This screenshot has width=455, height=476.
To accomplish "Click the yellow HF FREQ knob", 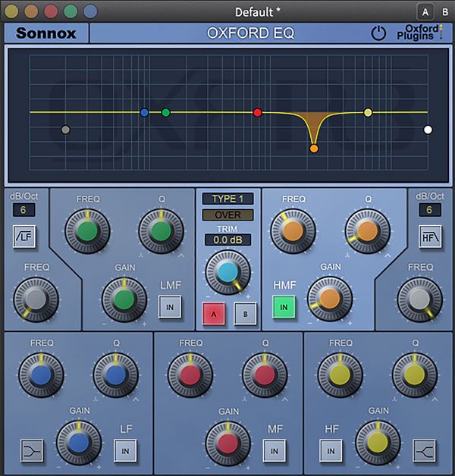I will pos(340,375).
